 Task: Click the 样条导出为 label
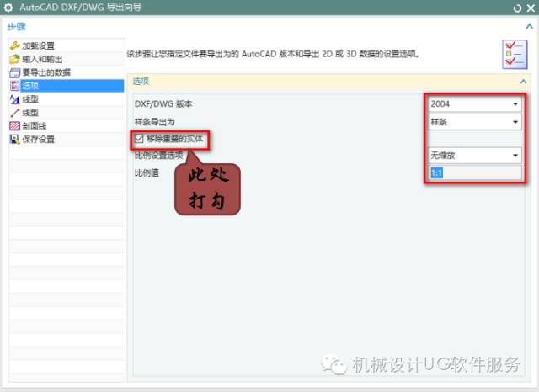(x=155, y=122)
